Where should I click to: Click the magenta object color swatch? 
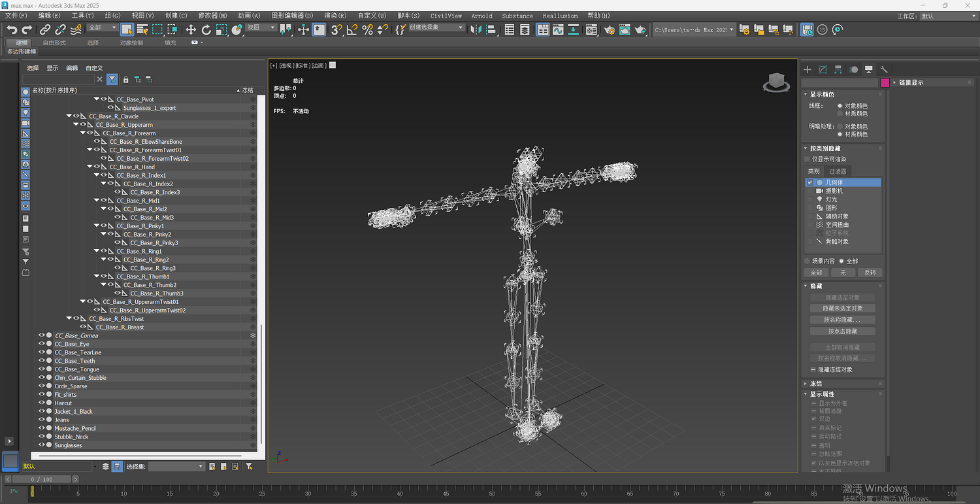pyautogui.click(x=885, y=82)
